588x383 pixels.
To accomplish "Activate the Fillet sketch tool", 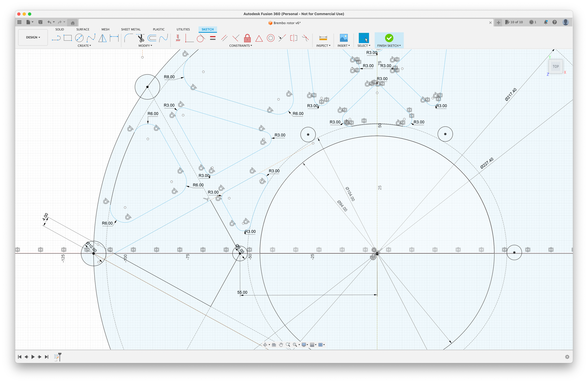I will click(128, 38).
